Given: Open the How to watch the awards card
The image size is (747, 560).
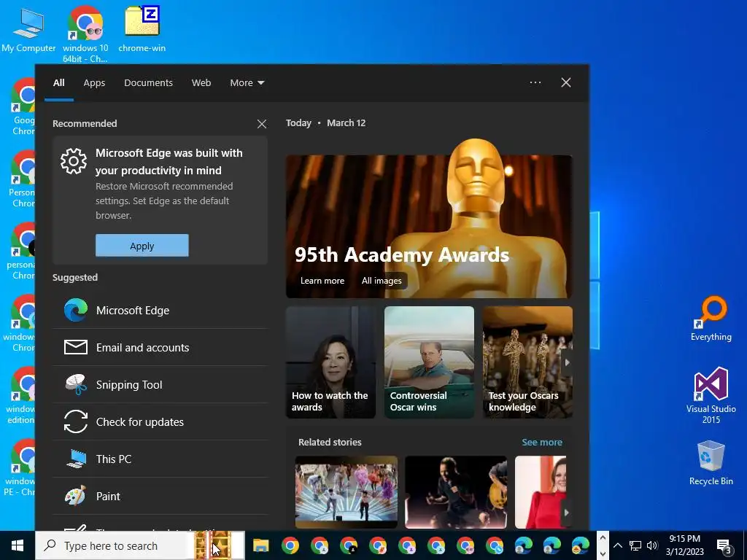Looking at the screenshot, I should (x=330, y=362).
